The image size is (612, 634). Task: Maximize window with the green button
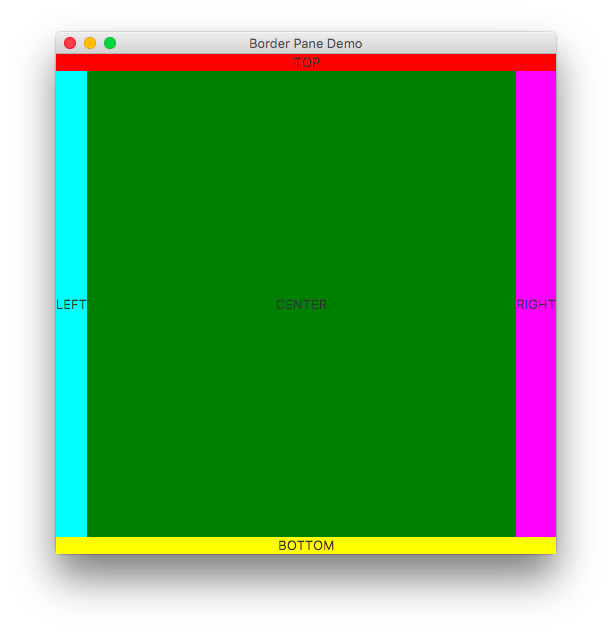point(110,43)
